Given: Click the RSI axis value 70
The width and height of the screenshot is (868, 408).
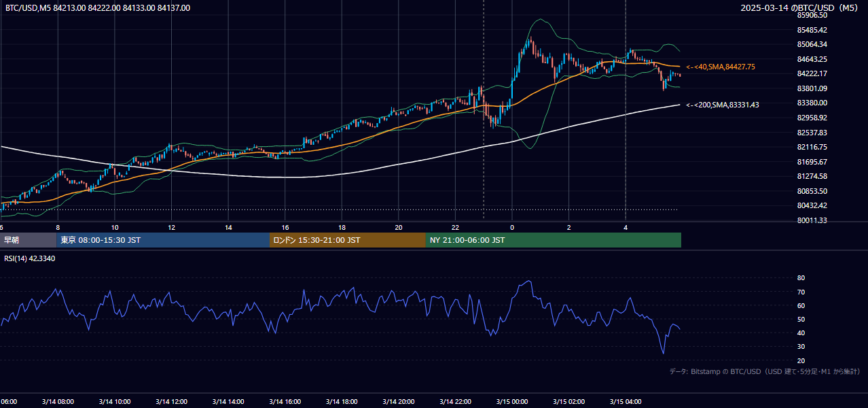Looking at the screenshot, I should point(801,292).
